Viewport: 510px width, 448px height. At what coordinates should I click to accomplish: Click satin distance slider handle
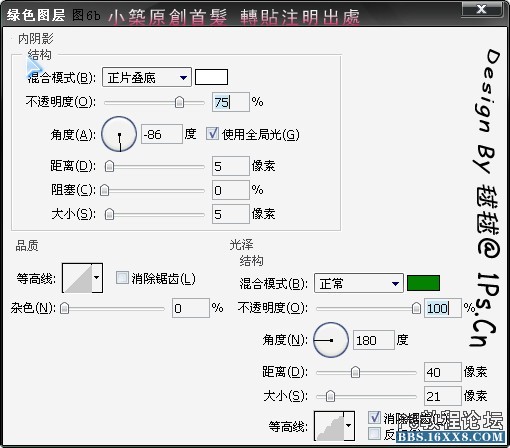point(356,372)
